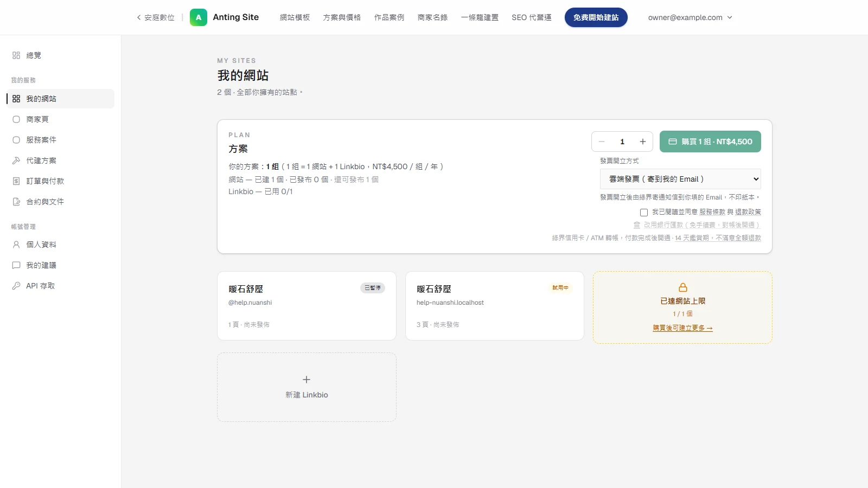
Task: Select 我的建議 in the sidebar
Action: point(60,265)
